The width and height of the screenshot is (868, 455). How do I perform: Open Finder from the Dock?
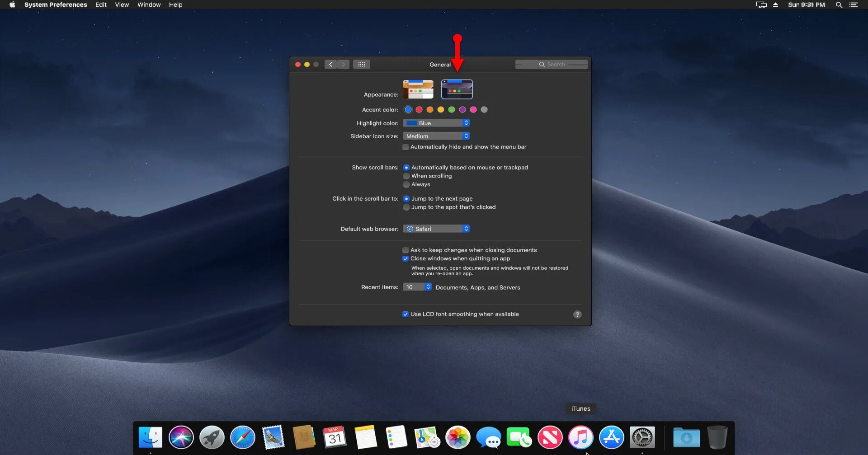pyautogui.click(x=151, y=437)
